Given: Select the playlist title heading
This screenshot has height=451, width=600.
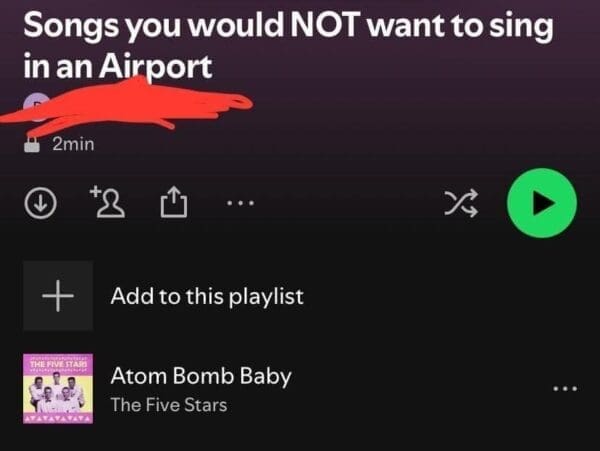Looking at the screenshot, I should point(288,45).
